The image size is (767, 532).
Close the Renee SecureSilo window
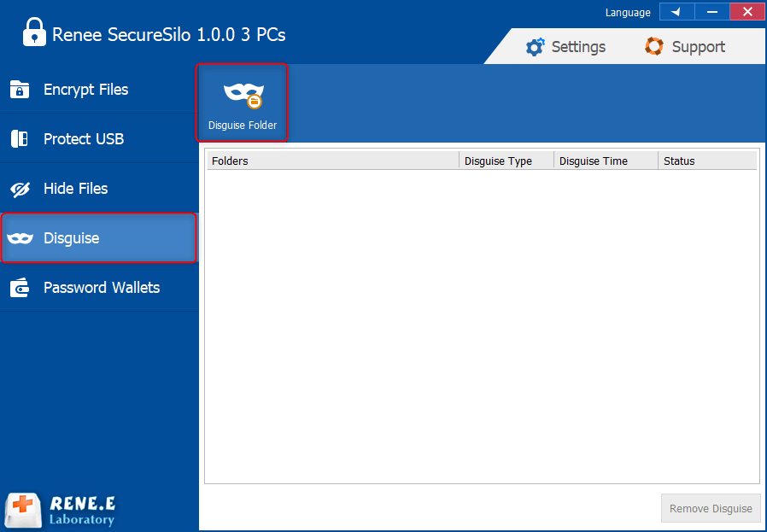coord(747,12)
